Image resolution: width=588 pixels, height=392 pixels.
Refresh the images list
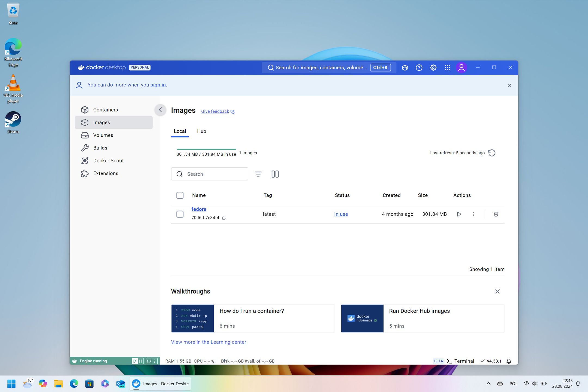(x=492, y=153)
